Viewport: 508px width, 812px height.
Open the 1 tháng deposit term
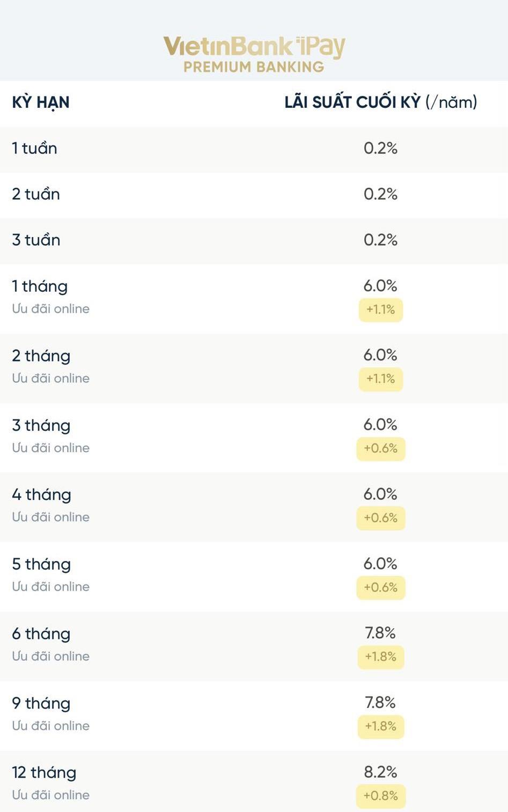[x=40, y=286]
